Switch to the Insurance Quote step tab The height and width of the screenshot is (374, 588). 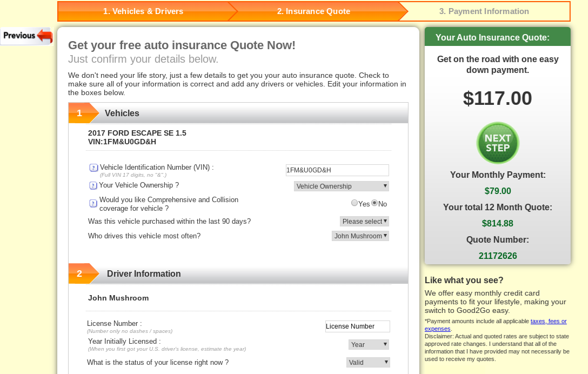pyautogui.click(x=313, y=11)
